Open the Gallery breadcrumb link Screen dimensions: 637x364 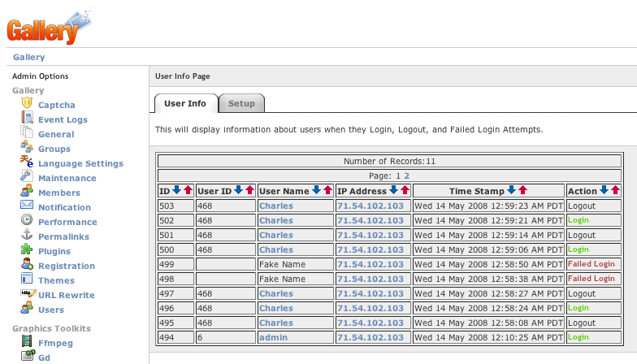point(29,57)
